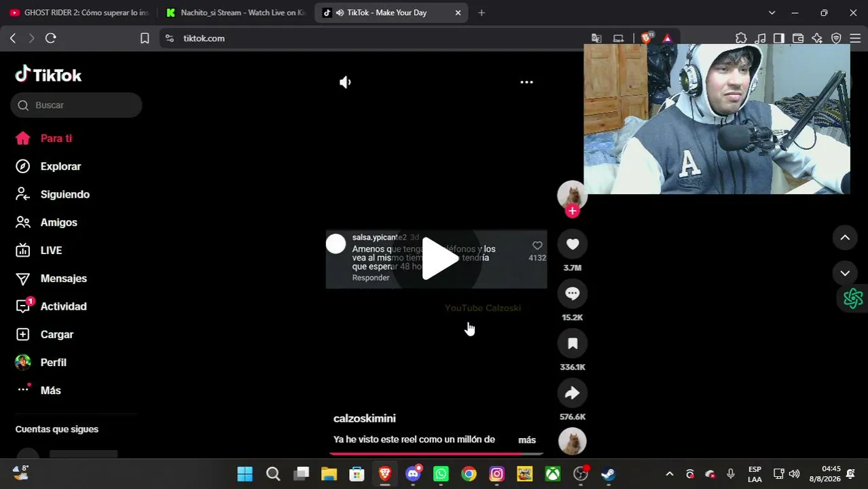
Task: Toggle the Brave sidebar panel
Action: 779,39
